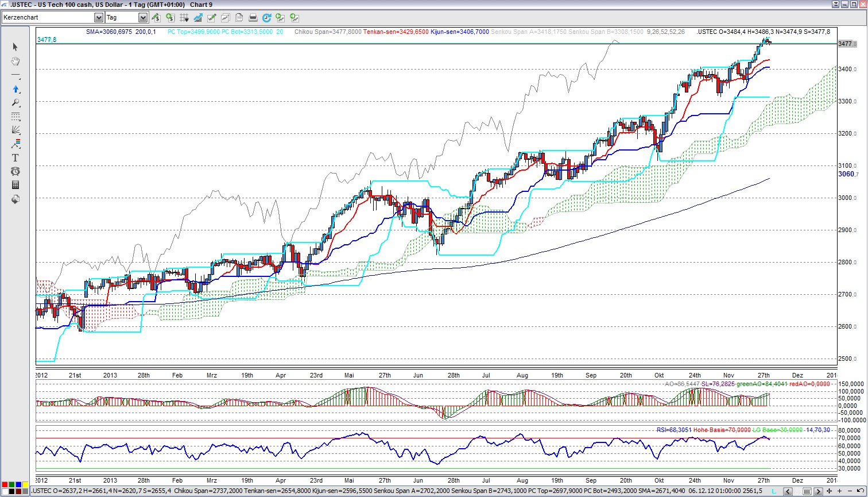Select the magnifier zoom tool
Image resolution: width=868 pixels, height=497 pixels.
click(15, 103)
